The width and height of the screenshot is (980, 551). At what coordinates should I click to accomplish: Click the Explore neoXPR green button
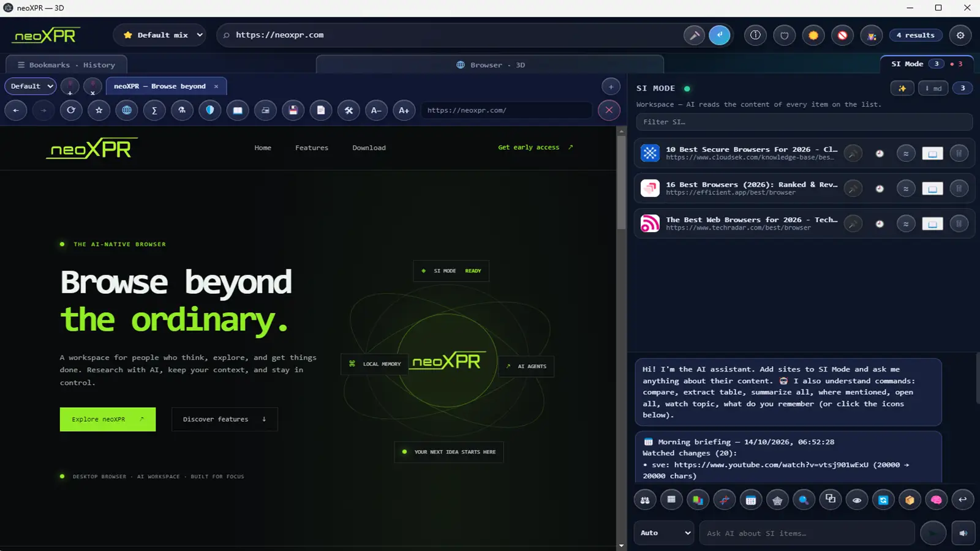[x=108, y=419]
